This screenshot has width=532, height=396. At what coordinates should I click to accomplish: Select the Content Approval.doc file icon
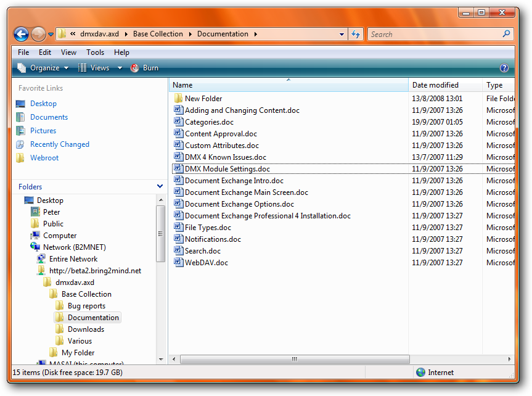(x=179, y=133)
